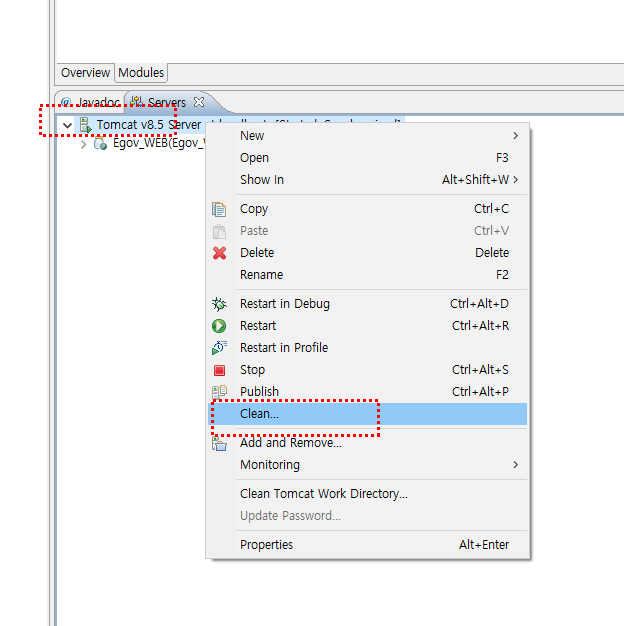Viewport: 624px width, 626px height.
Task: Choose Copy menu entry
Action: [367, 209]
